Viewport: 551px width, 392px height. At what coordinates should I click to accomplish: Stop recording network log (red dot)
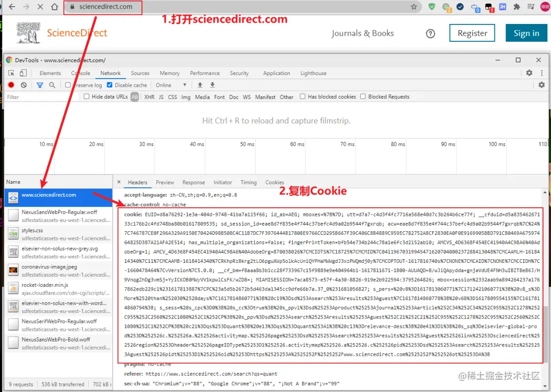pos(11,85)
